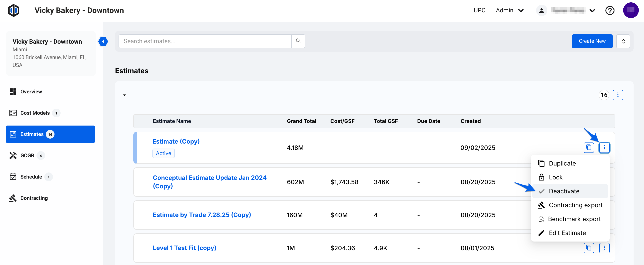Image resolution: width=644 pixels, height=265 pixels.
Task: Click the GCGR tools icon
Action: pos(13,156)
